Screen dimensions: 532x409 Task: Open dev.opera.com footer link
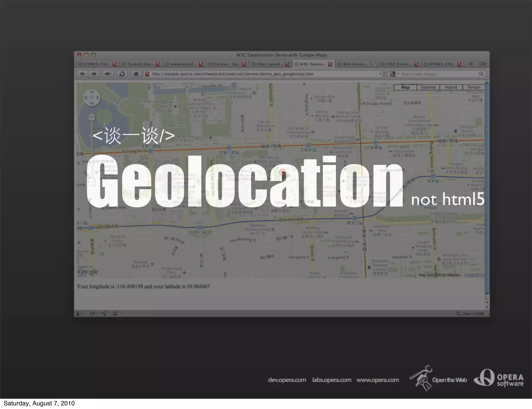tap(287, 380)
